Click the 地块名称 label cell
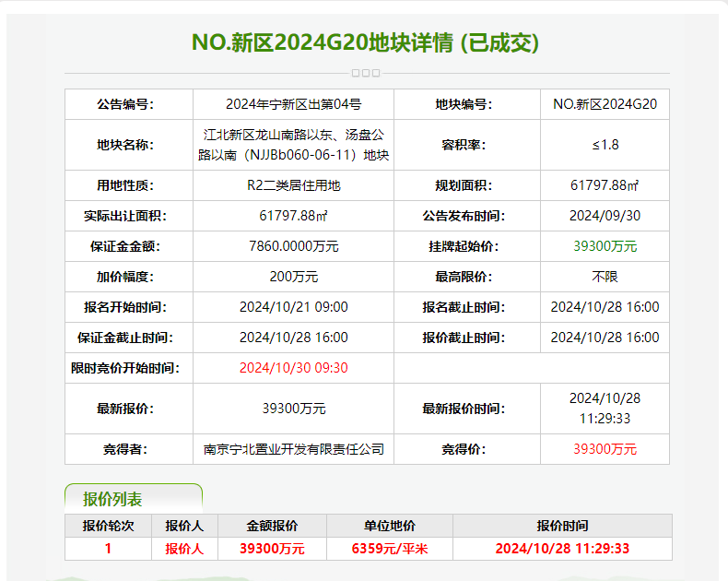Screen dimensions: 728x581 click(129, 145)
